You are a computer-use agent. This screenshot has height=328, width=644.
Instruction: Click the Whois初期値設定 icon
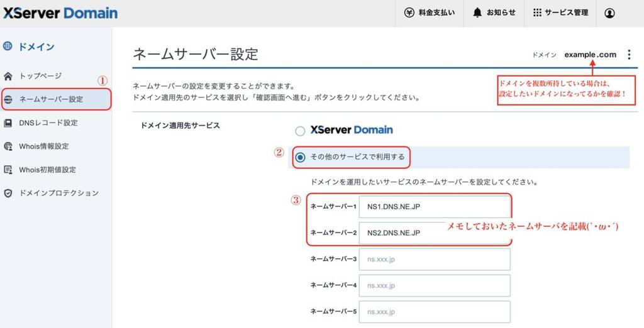point(8,170)
